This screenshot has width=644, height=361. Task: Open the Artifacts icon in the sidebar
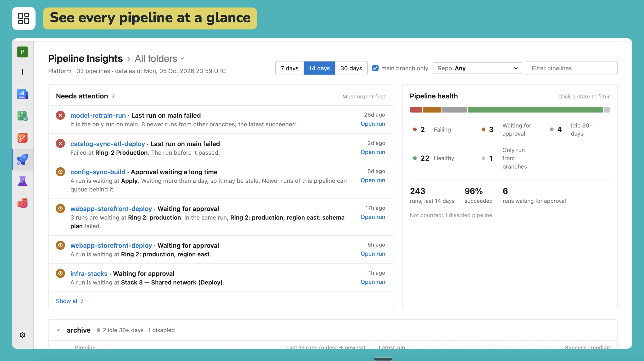coord(22,203)
